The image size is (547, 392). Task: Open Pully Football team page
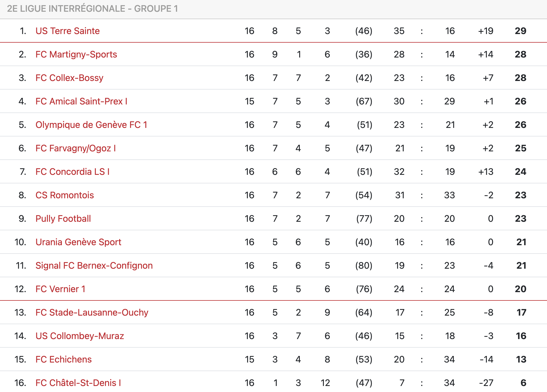click(63, 219)
